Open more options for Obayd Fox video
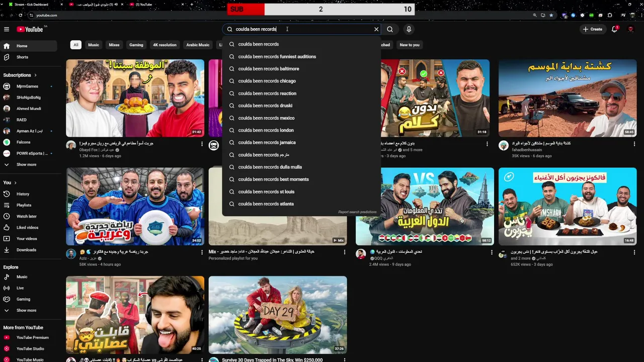Viewport: 644px width, 362px height. (202, 144)
